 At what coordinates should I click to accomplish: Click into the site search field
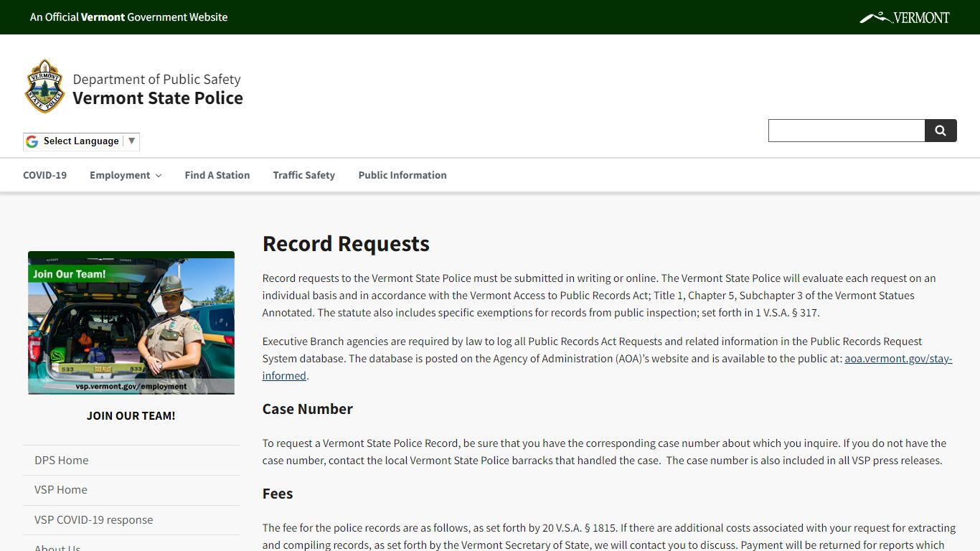(x=847, y=131)
